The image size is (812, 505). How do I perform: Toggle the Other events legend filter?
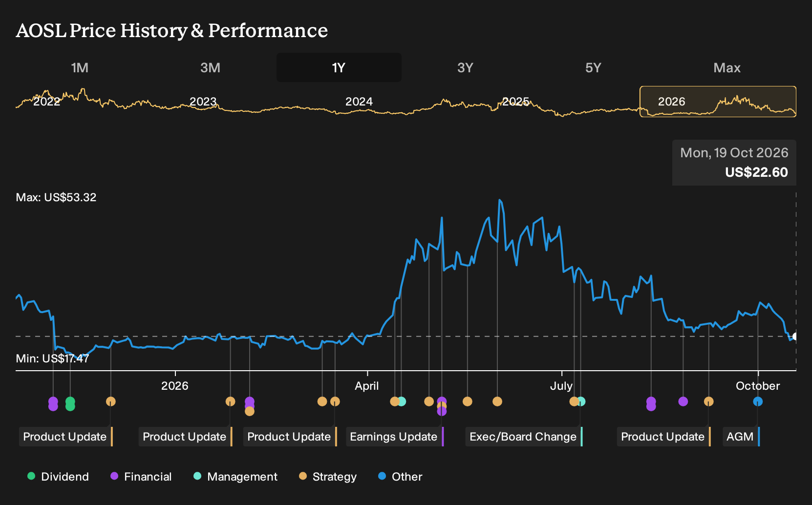(400, 477)
